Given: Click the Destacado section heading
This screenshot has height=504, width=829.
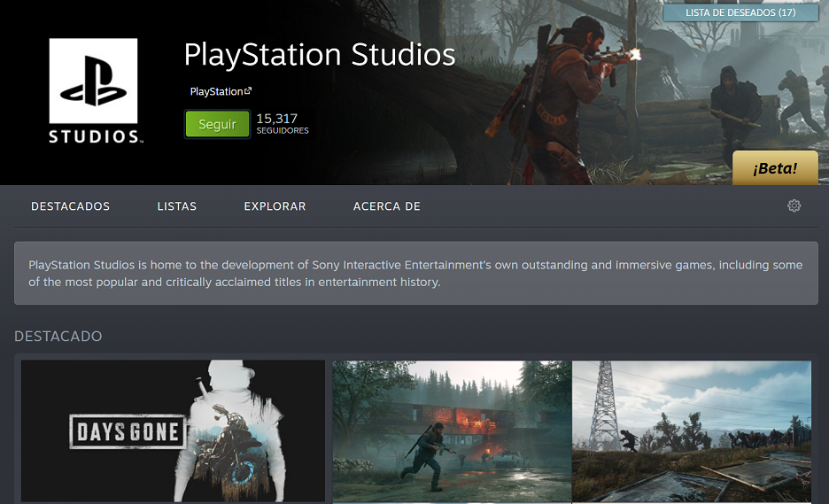Looking at the screenshot, I should click(x=58, y=337).
